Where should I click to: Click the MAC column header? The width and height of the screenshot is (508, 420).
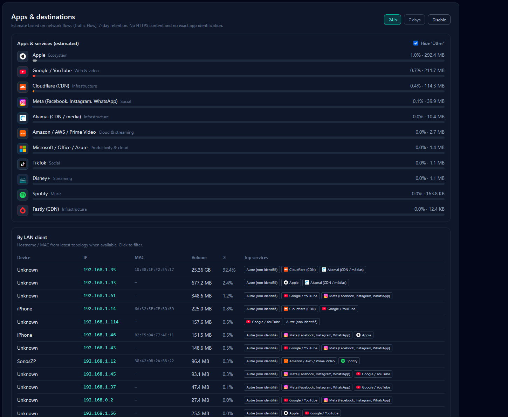click(x=139, y=258)
